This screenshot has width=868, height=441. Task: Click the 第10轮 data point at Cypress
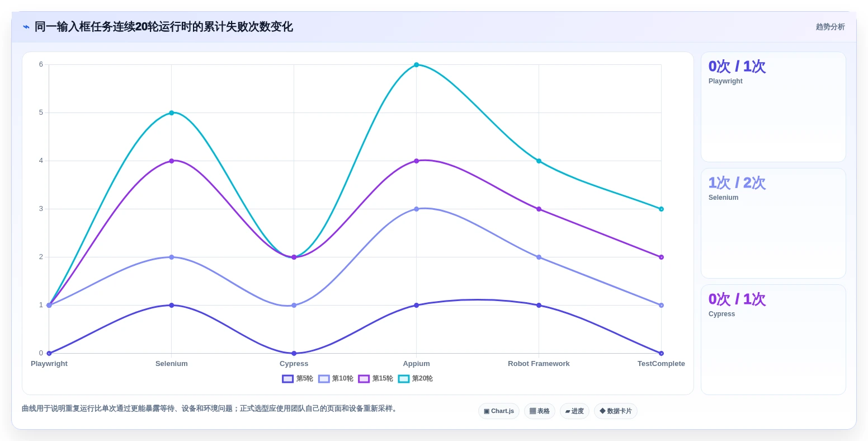(294, 306)
